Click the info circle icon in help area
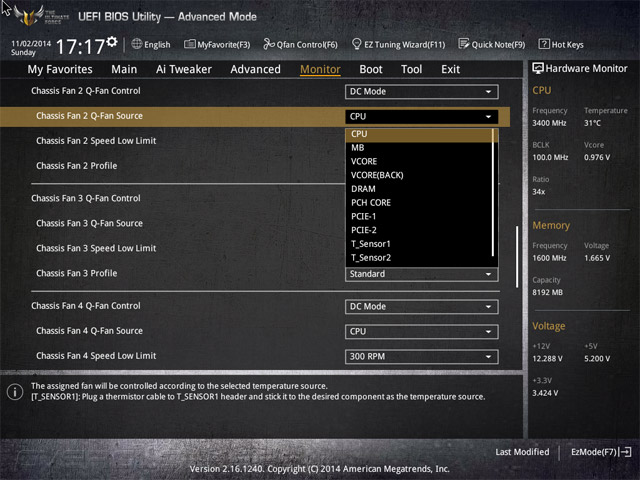 (x=15, y=392)
